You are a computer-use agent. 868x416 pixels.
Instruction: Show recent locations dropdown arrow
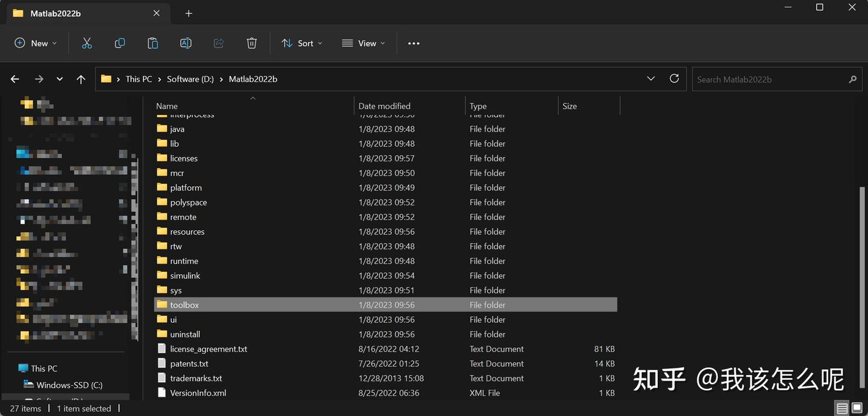[x=60, y=79]
